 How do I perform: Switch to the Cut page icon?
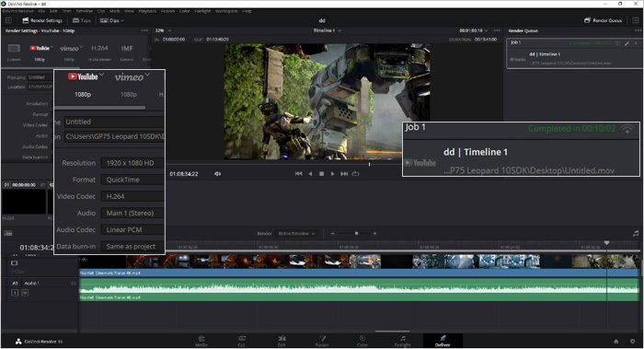241,341
